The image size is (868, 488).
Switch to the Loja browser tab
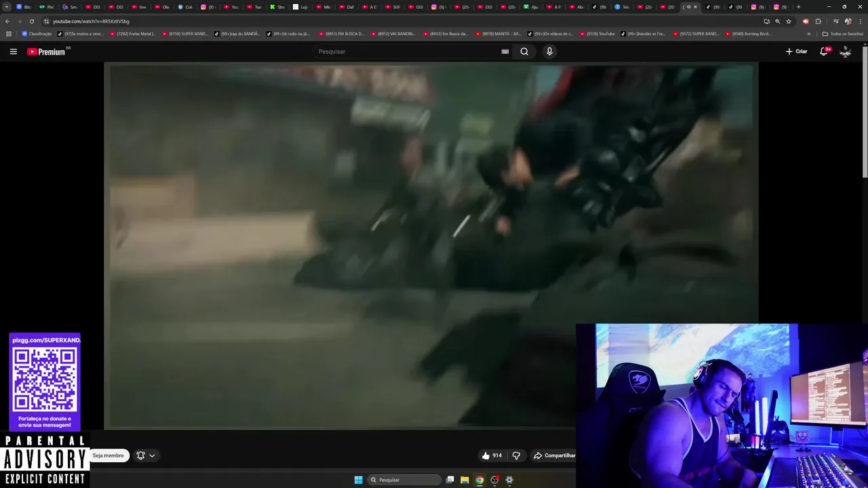click(300, 7)
